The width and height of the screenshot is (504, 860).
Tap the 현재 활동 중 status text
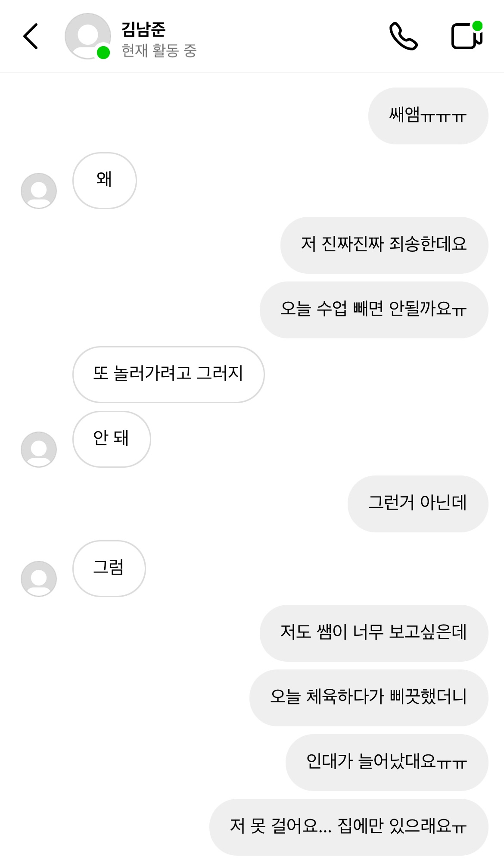coord(159,50)
